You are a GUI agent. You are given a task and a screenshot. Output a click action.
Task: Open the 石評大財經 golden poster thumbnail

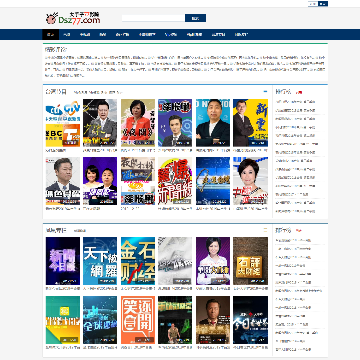coord(250,261)
